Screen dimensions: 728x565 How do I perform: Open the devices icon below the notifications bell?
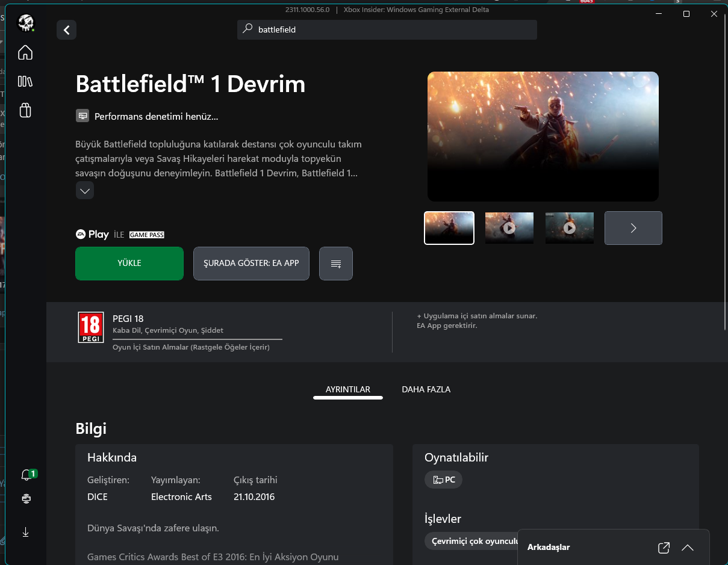tap(26, 499)
